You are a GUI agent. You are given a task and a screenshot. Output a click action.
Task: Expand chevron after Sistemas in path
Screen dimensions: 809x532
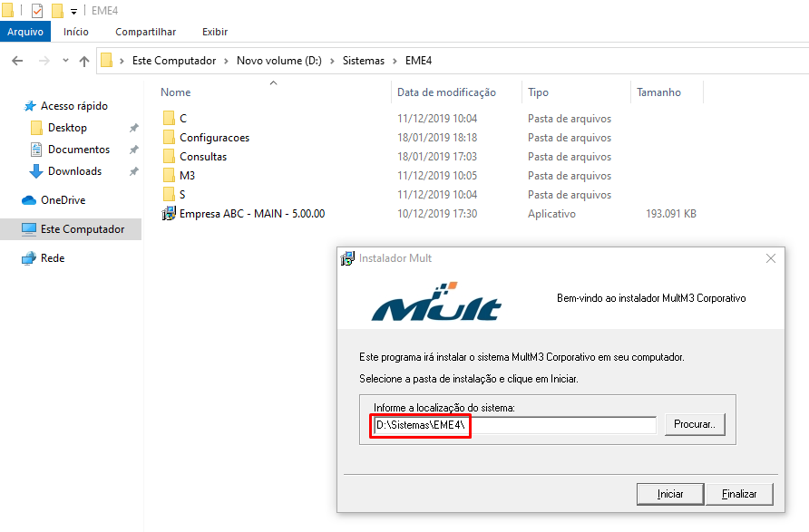(x=395, y=61)
